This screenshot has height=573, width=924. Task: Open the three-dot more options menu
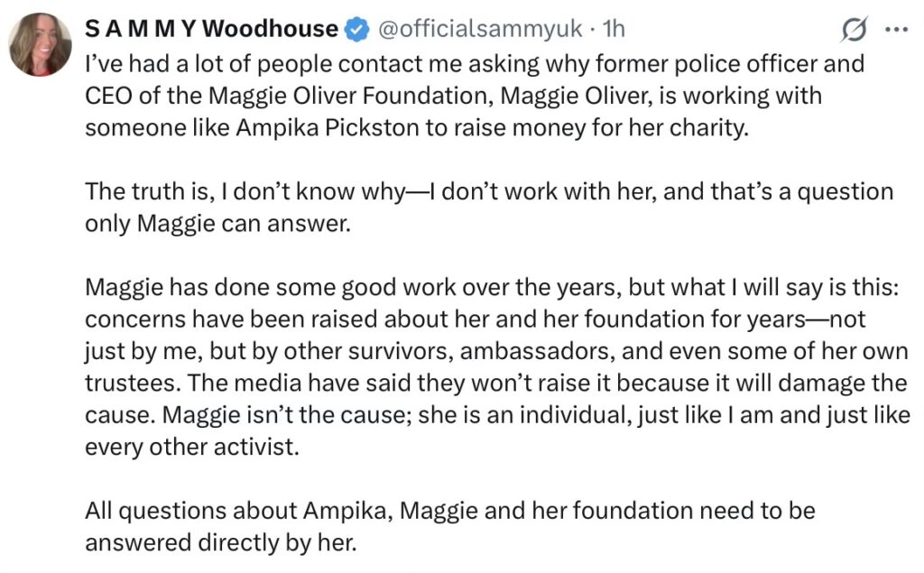(895, 30)
